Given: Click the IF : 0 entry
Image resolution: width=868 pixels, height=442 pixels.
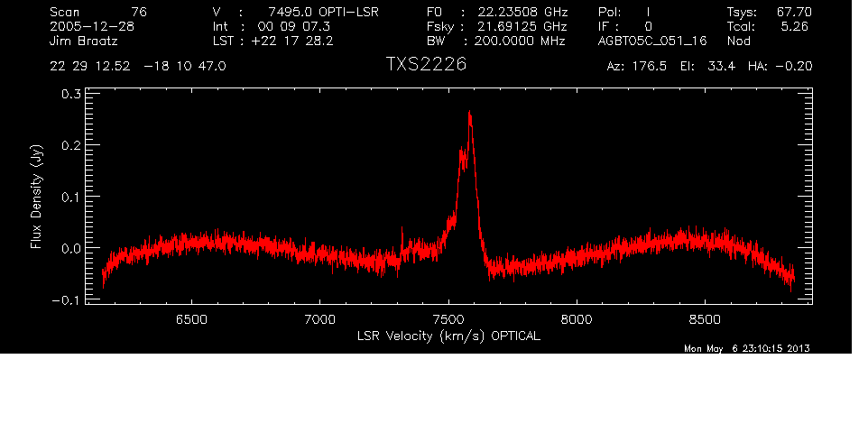Looking at the screenshot, I should (625, 26).
